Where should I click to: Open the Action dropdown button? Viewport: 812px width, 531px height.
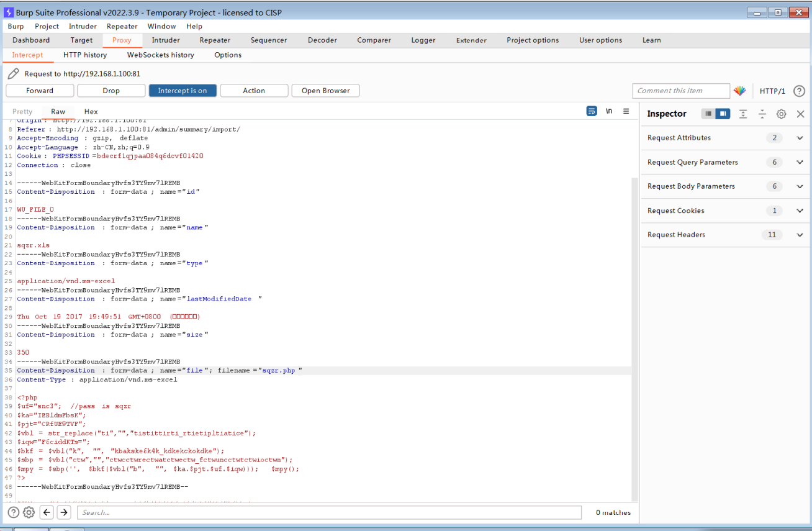[x=254, y=91]
